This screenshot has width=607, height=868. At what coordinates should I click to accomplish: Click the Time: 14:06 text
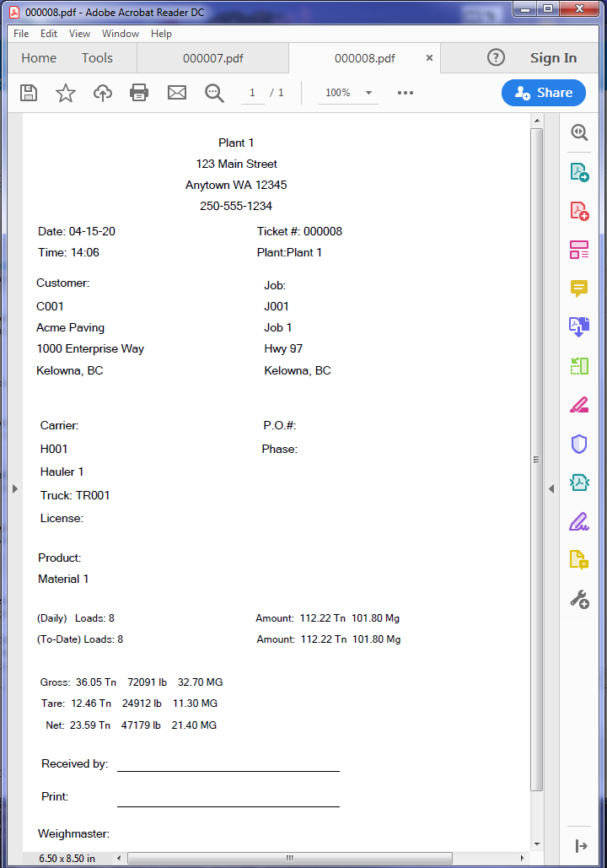(x=68, y=252)
